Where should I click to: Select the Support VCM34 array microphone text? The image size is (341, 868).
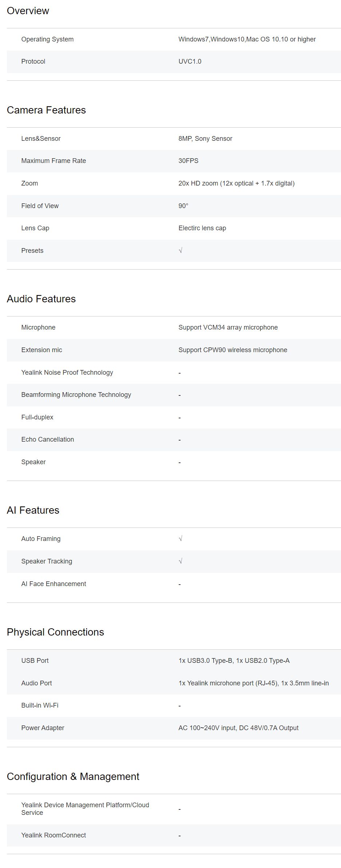click(x=228, y=327)
